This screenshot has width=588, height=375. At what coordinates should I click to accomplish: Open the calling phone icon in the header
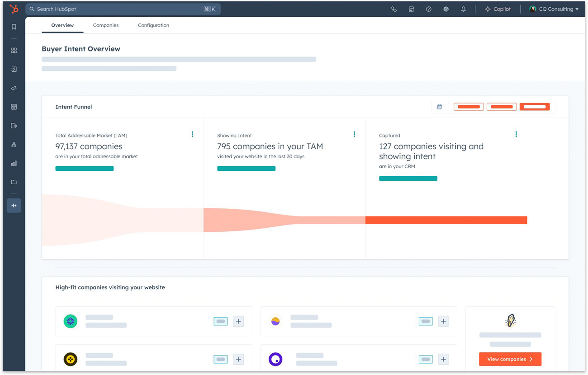point(394,9)
